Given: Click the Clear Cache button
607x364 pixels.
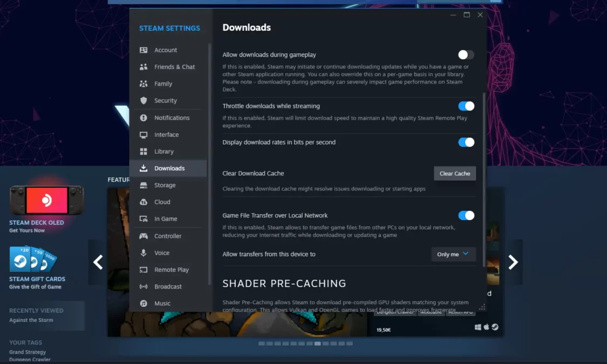Looking at the screenshot, I should [455, 174].
